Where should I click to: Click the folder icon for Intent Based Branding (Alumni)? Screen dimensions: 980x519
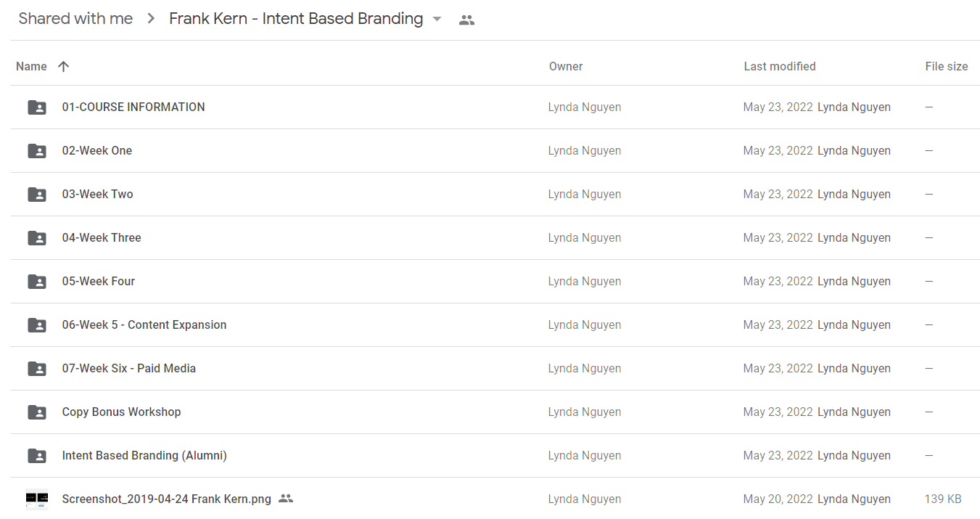(37, 456)
